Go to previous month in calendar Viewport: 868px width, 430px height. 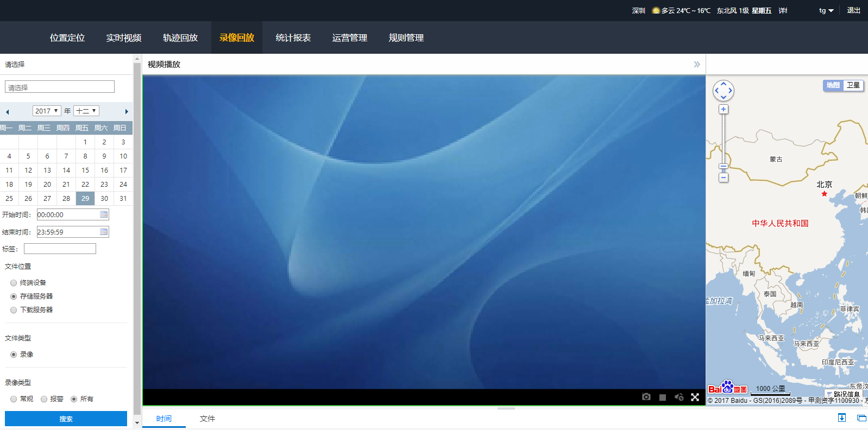tap(8, 112)
